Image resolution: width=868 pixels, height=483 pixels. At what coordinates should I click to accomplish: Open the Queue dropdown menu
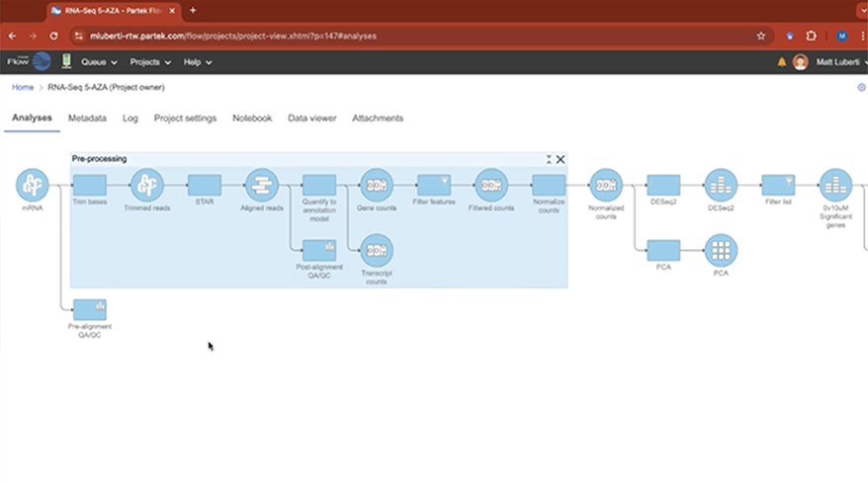[x=99, y=62]
